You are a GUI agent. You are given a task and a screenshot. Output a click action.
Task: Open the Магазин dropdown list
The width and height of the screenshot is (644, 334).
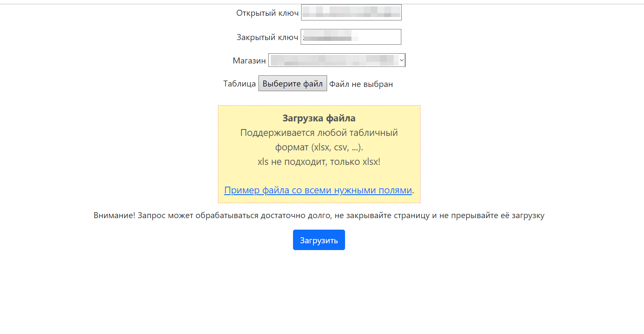click(337, 60)
